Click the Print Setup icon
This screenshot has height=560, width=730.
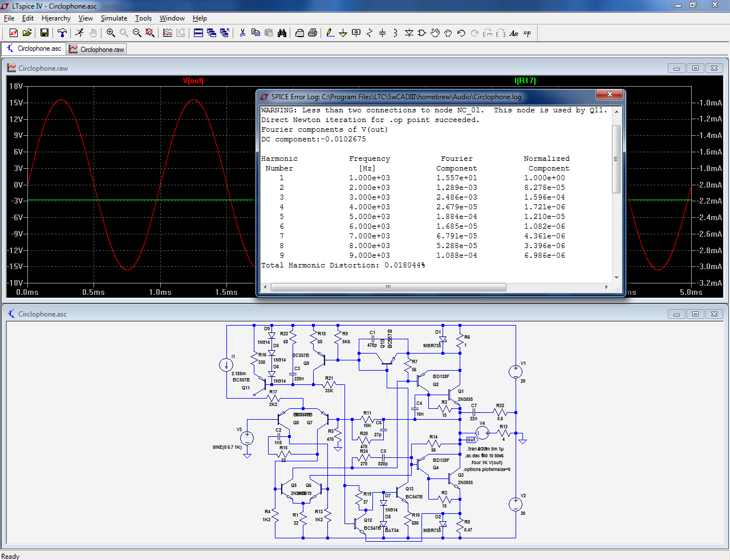[299, 33]
